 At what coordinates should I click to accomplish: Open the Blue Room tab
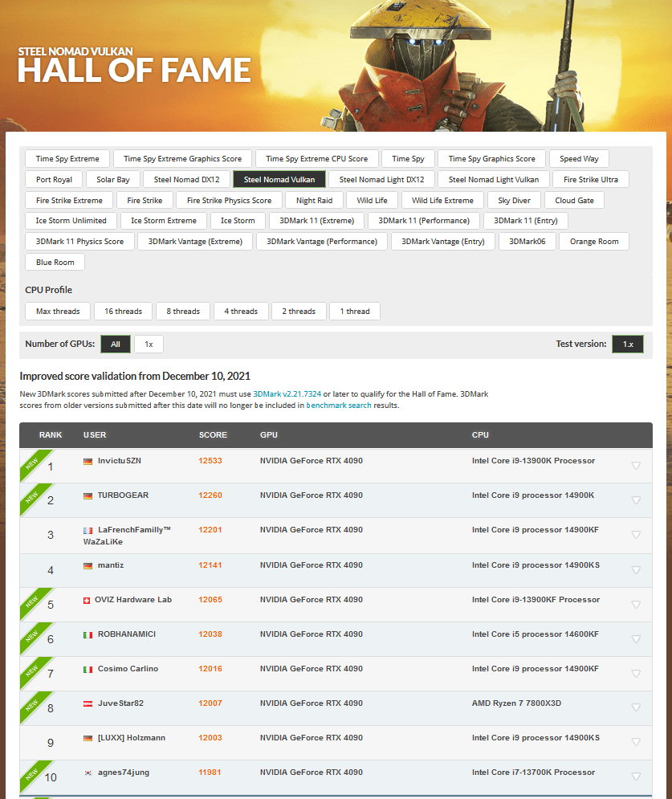[55, 263]
